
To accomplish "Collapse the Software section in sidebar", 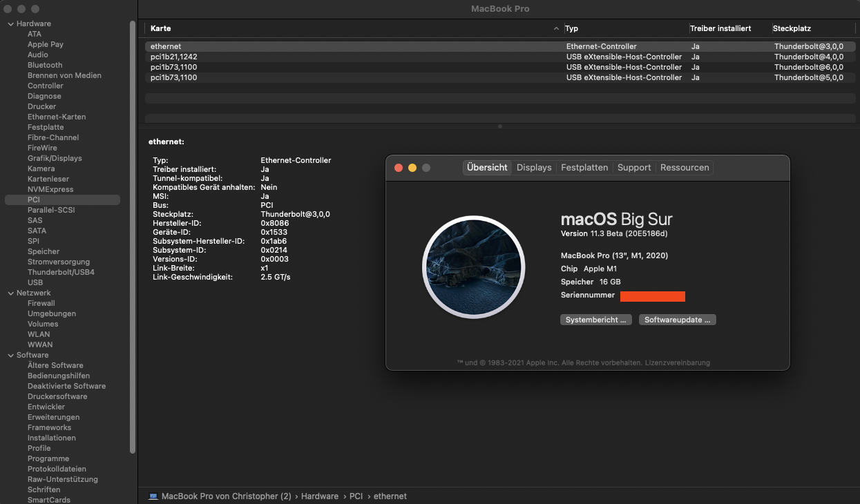I will [x=10, y=355].
